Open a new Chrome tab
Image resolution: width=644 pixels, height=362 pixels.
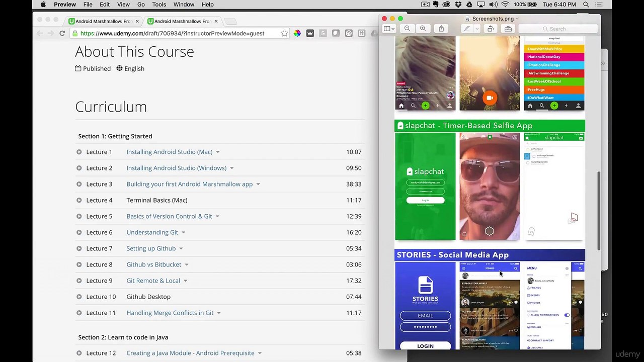pos(230,21)
